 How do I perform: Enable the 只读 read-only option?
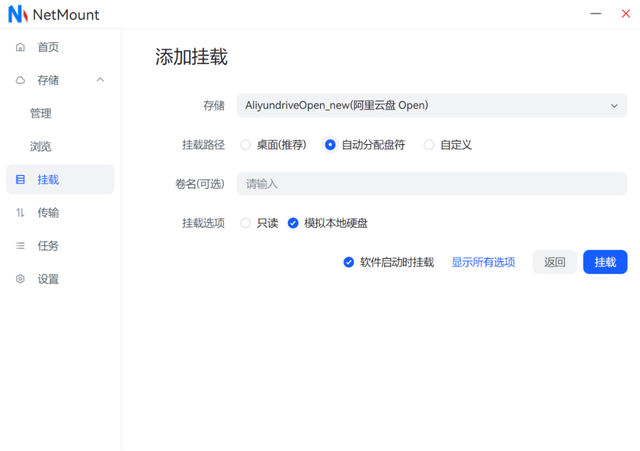pos(245,223)
